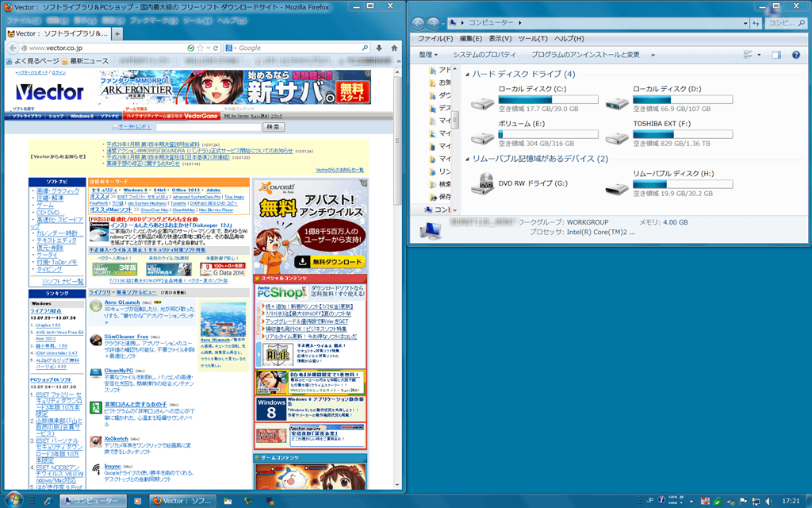The image size is (812, 508).
Task: Click the Explorer search box
Action: 785,23
